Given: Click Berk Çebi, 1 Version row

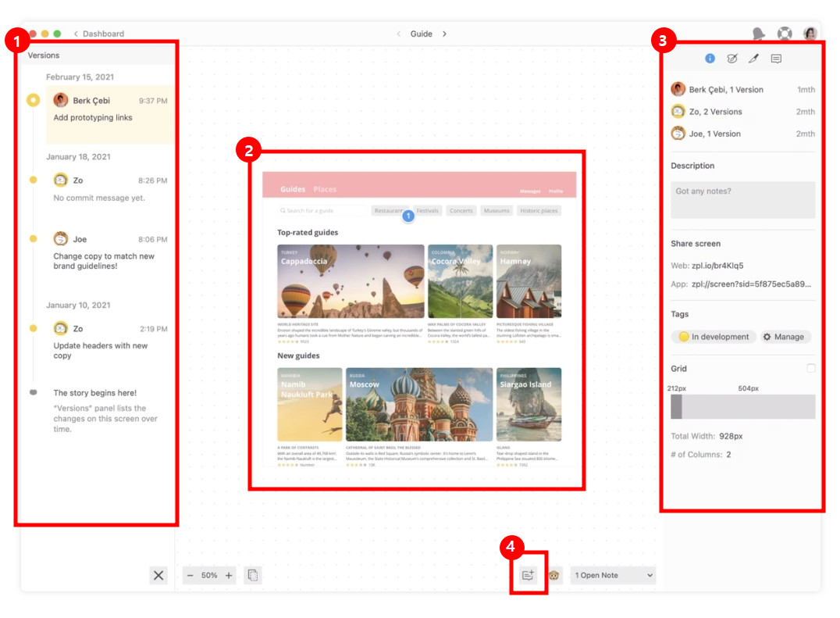Looking at the screenshot, I should (743, 90).
